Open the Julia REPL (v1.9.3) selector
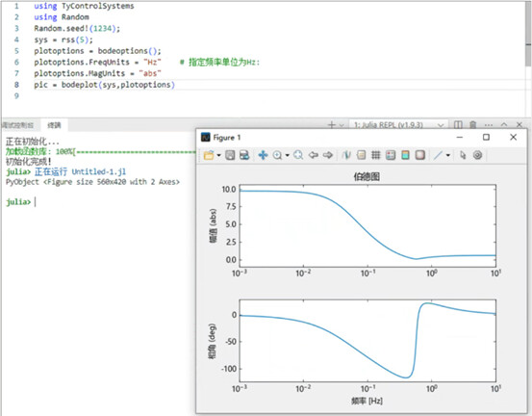 [398, 125]
